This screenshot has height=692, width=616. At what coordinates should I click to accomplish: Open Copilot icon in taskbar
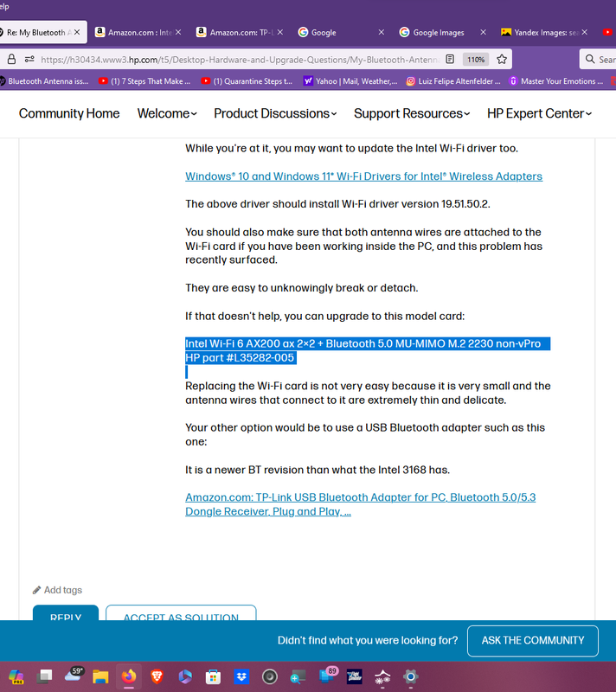pos(16,676)
